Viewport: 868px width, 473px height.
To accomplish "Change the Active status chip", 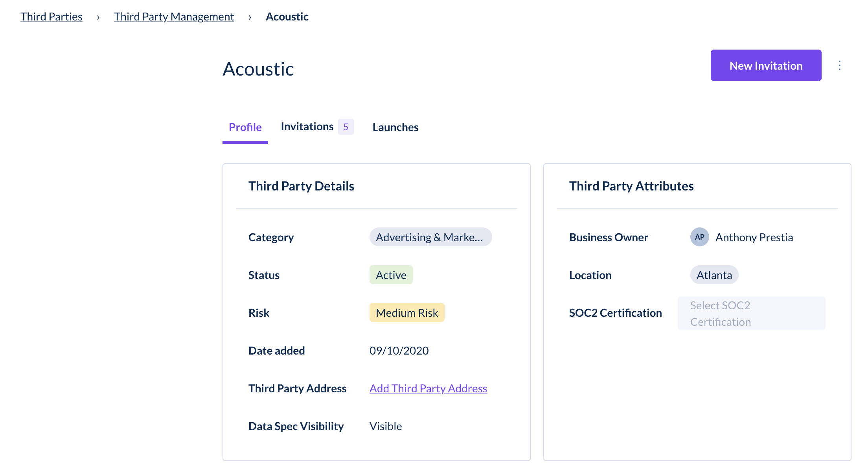I will (x=391, y=275).
